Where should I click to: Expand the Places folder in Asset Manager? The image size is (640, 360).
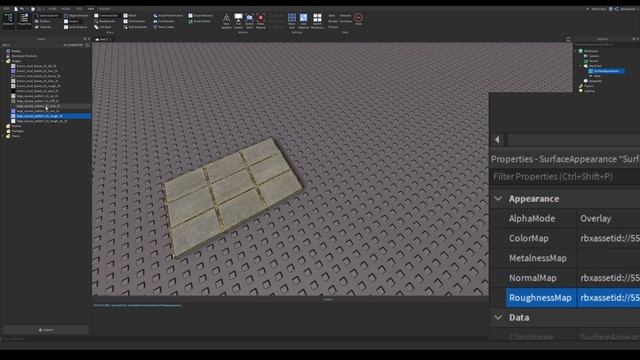click(2, 136)
